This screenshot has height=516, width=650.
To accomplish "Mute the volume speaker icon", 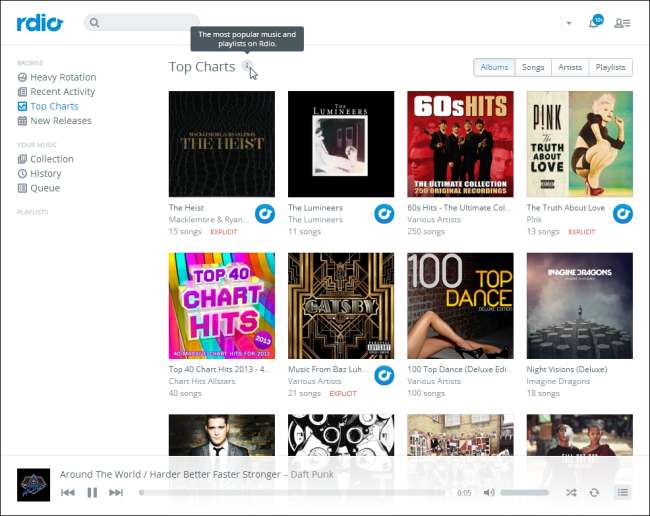I will point(489,492).
